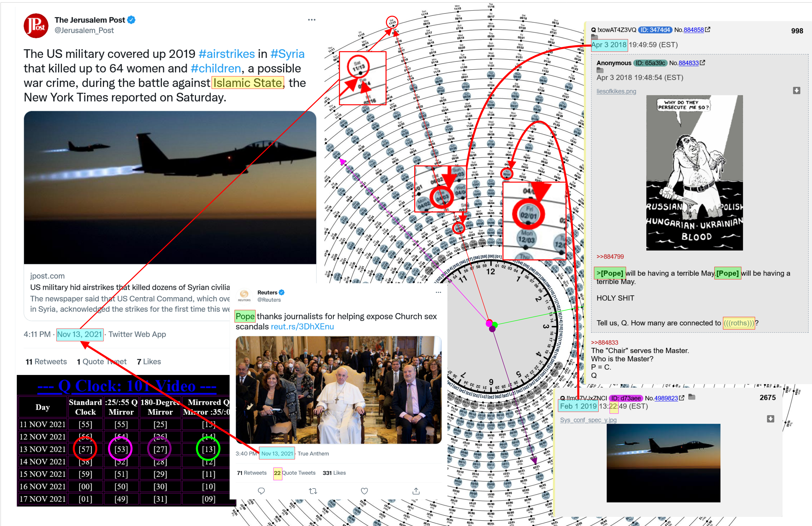812x526 pixels.
Task: Click external link icon beside No.4989823
Action: [682, 398]
